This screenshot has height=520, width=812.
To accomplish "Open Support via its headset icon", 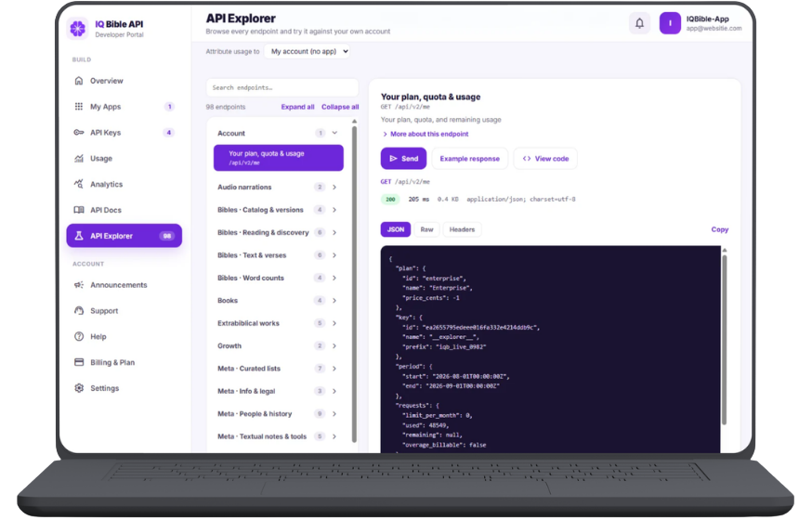I will 79,311.
